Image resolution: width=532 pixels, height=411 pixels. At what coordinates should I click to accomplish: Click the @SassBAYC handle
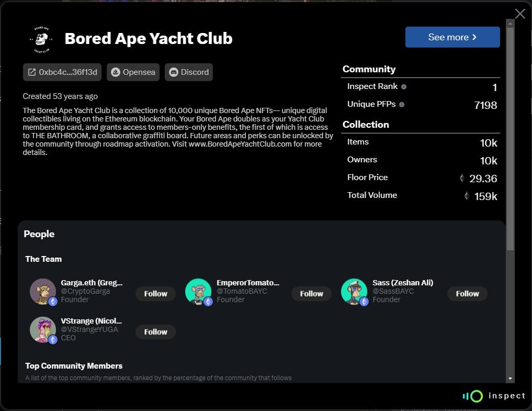click(393, 291)
